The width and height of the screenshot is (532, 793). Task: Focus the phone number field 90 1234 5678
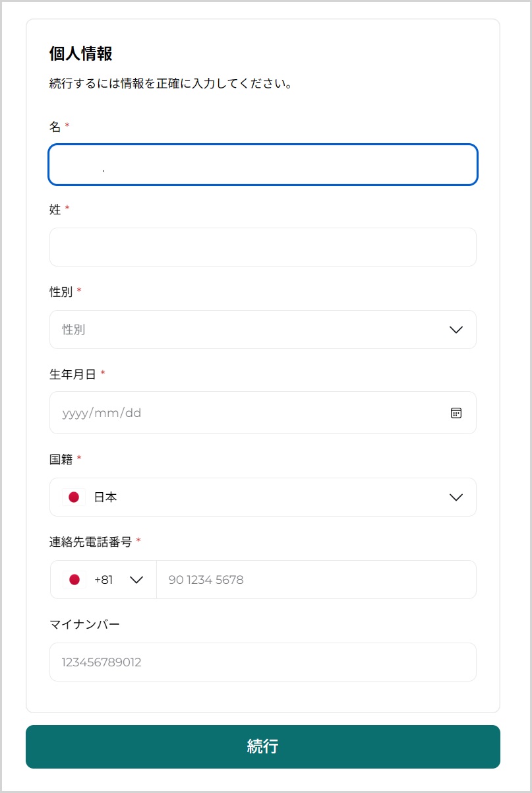pyautogui.click(x=315, y=580)
